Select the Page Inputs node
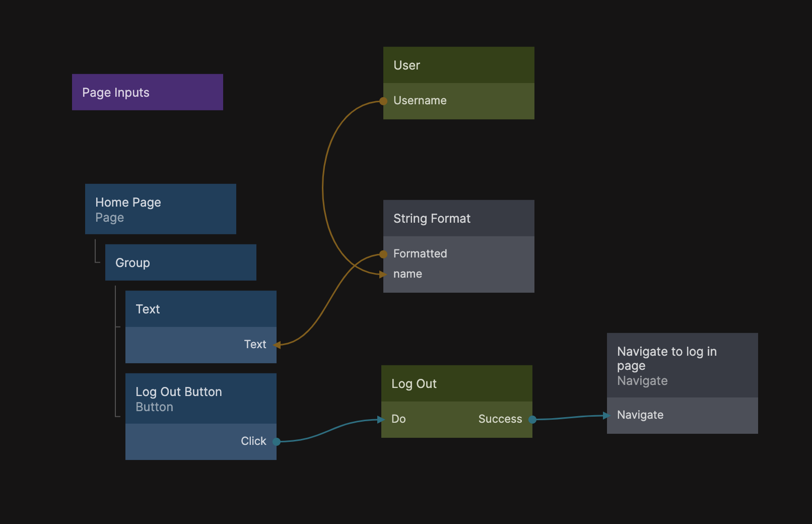This screenshot has height=524, width=812. point(147,92)
